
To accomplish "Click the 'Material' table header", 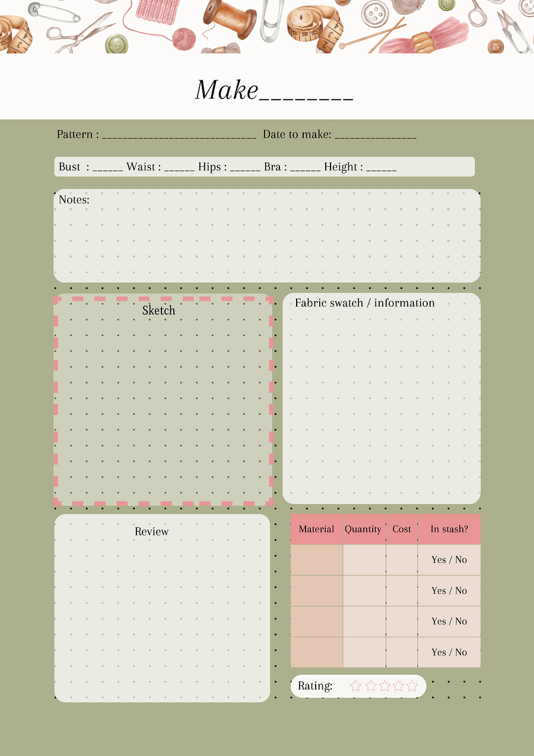I will (317, 529).
